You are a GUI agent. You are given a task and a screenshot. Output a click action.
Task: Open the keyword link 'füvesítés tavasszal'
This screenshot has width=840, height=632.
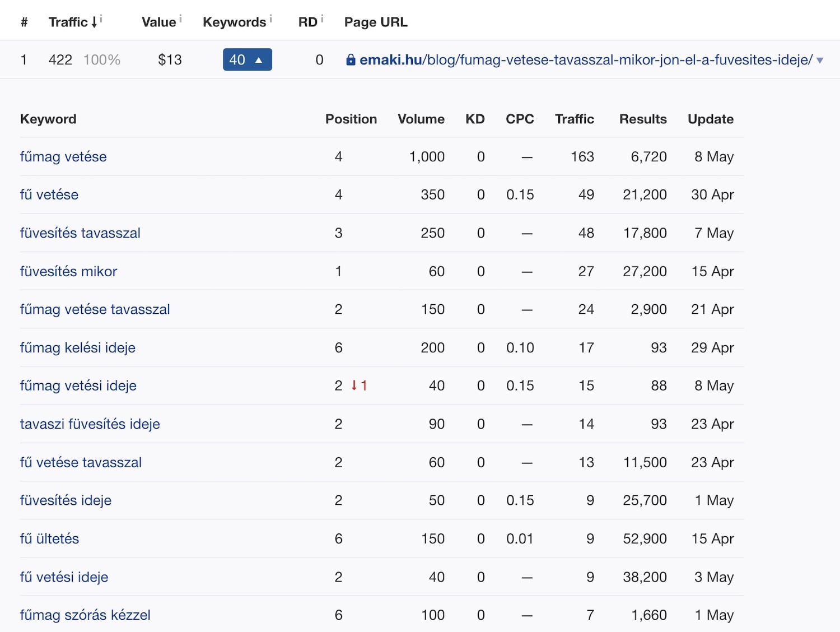click(80, 233)
